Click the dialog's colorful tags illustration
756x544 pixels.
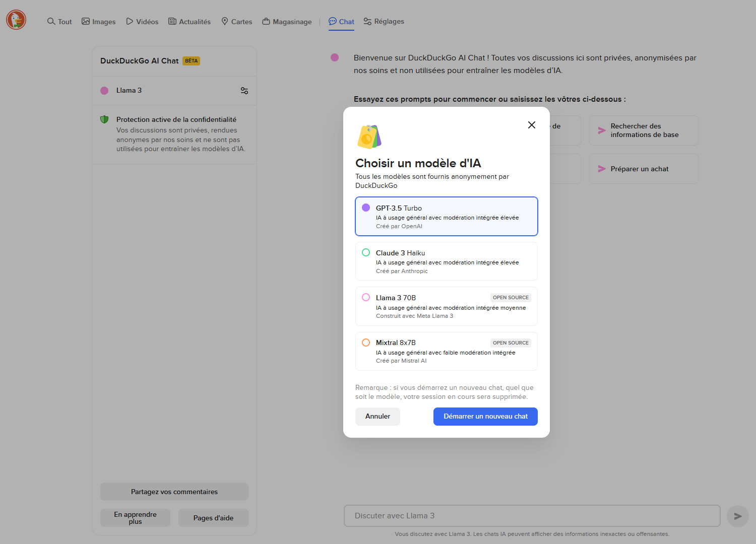(369, 137)
